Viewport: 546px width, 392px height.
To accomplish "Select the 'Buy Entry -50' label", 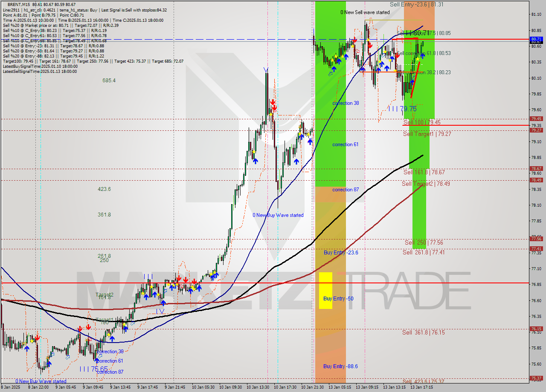I will [338, 299].
